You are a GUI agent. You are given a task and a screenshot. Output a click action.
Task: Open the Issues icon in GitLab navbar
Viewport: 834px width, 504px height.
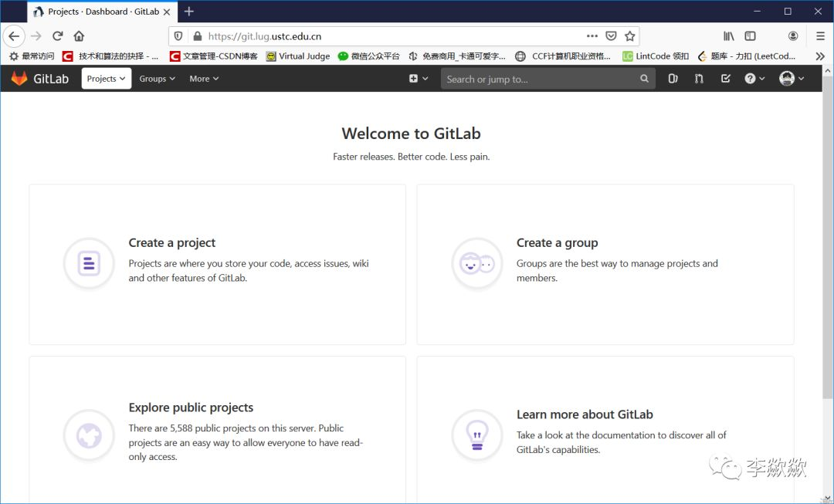[x=673, y=79]
